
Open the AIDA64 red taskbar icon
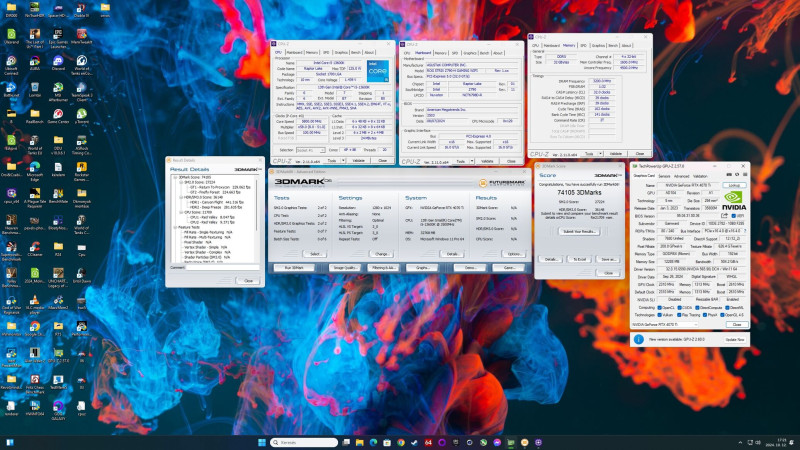click(x=428, y=442)
